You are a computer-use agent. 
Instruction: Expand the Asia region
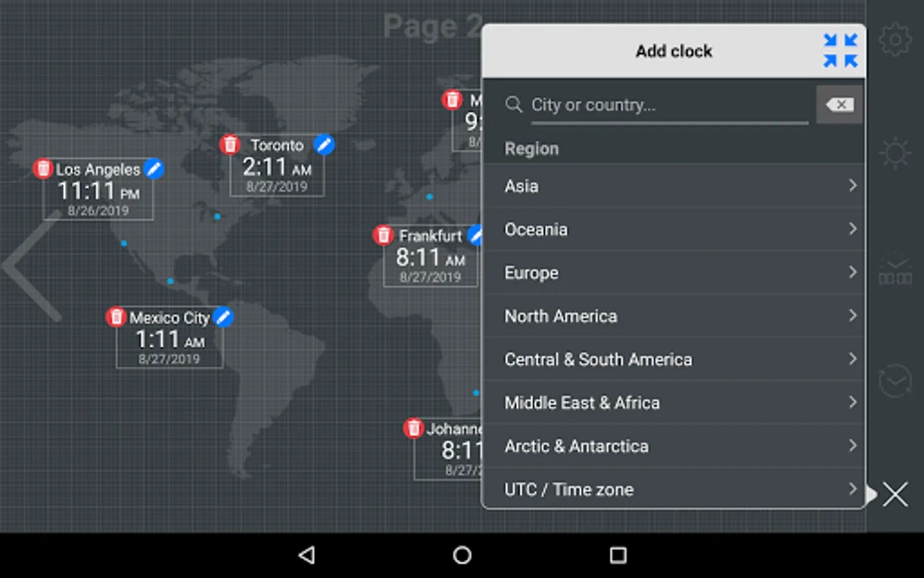pos(674,186)
